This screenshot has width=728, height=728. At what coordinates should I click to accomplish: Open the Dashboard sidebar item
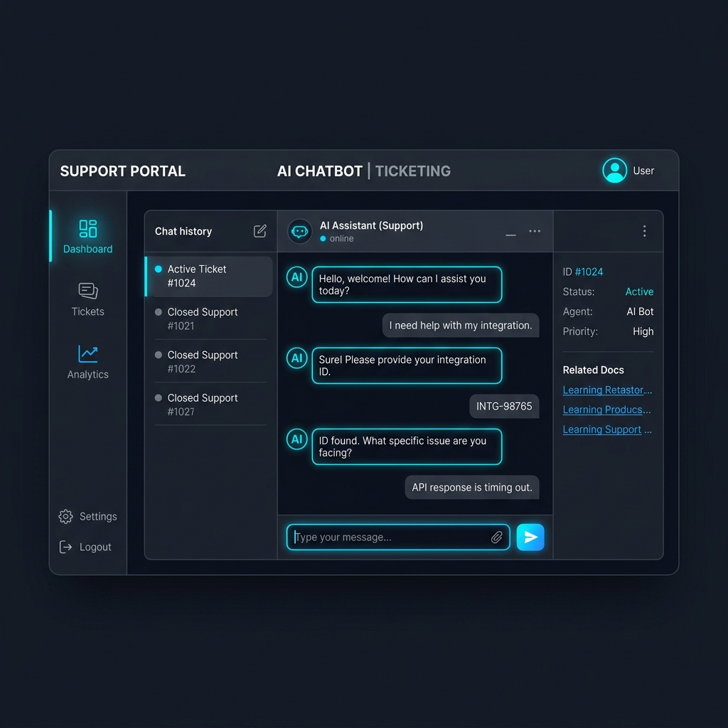click(x=87, y=237)
